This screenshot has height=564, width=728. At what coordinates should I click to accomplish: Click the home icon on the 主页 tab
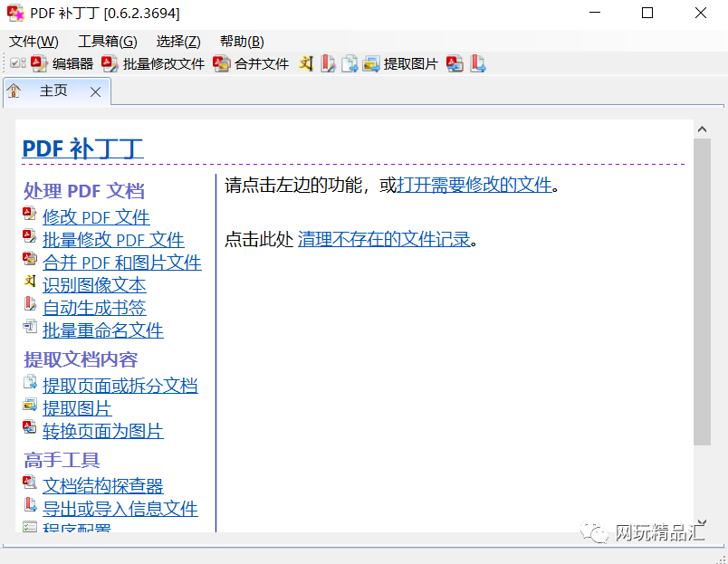[x=14, y=91]
